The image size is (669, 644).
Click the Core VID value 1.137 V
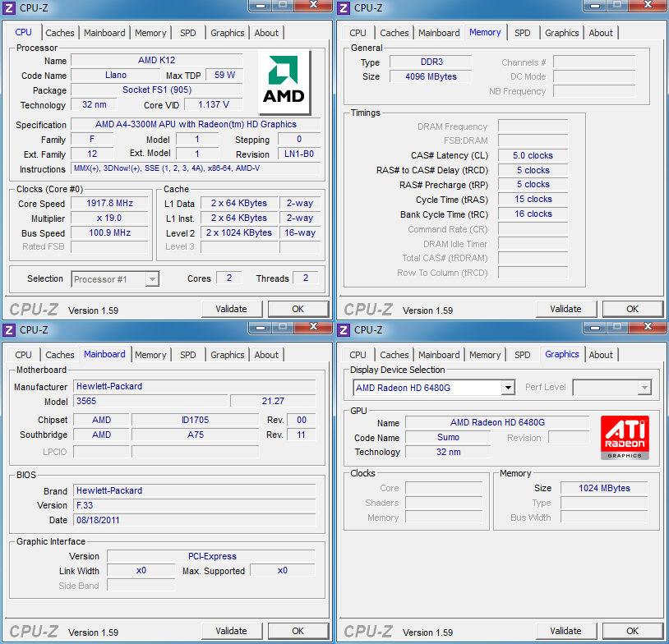pyautogui.click(x=214, y=104)
